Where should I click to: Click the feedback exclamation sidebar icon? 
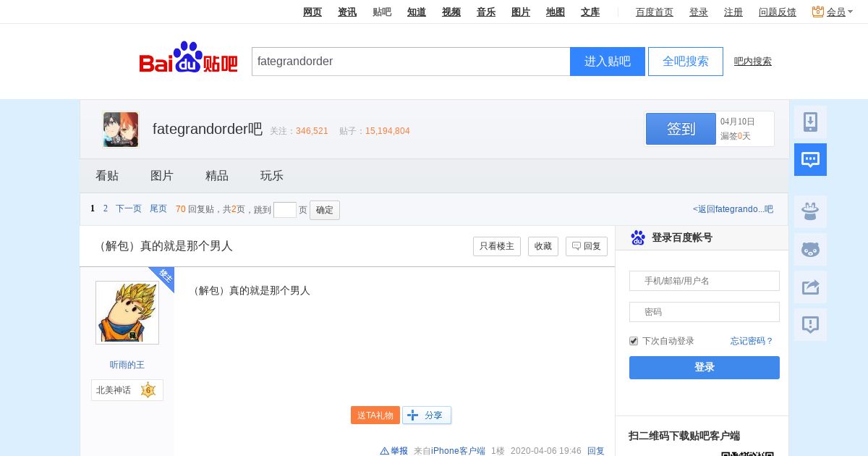click(x=810, y=324)
